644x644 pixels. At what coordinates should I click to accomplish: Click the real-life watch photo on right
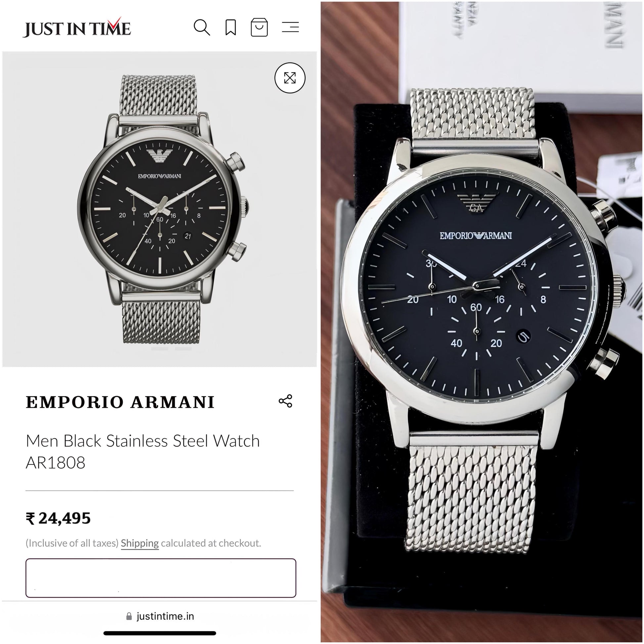481,322
